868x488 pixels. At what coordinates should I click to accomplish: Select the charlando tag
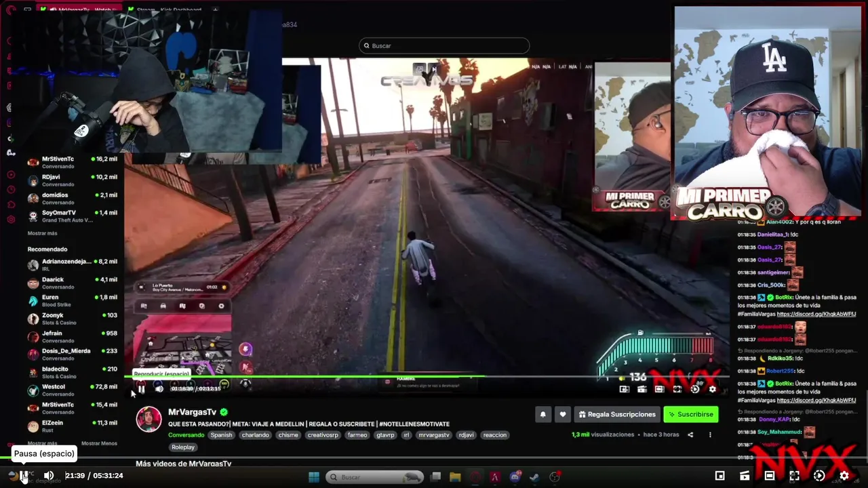click(255, 435)
